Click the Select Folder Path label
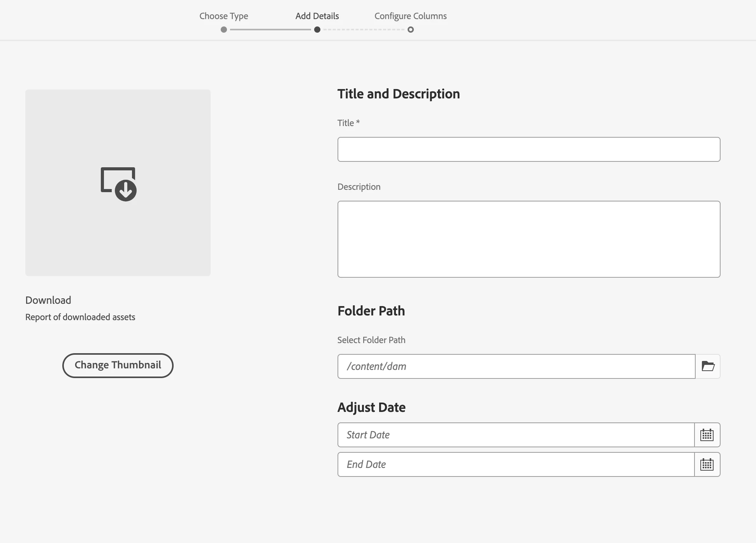 pyautogui.click(x=371, y=340)
